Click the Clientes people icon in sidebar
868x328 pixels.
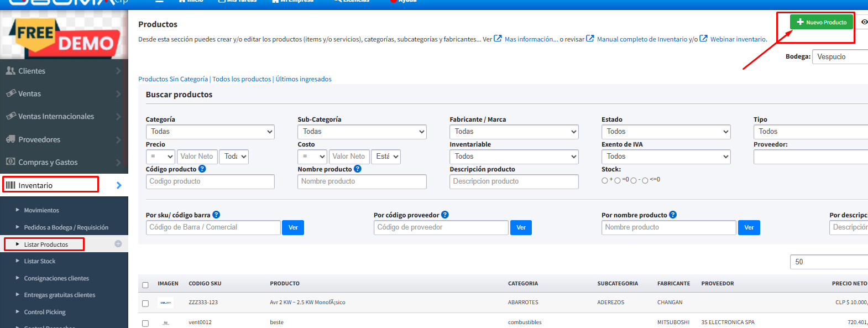tap(11, 71)
